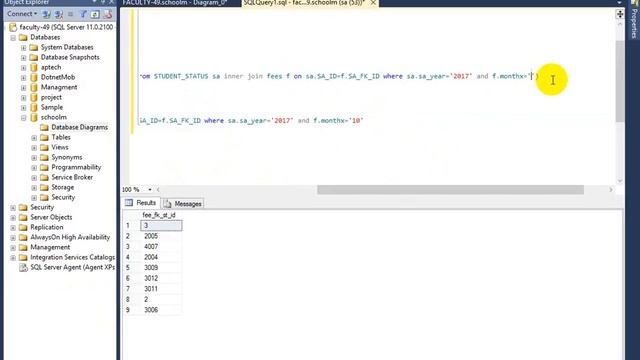
Task: Expand the Sample database
Action: (24, 108)
